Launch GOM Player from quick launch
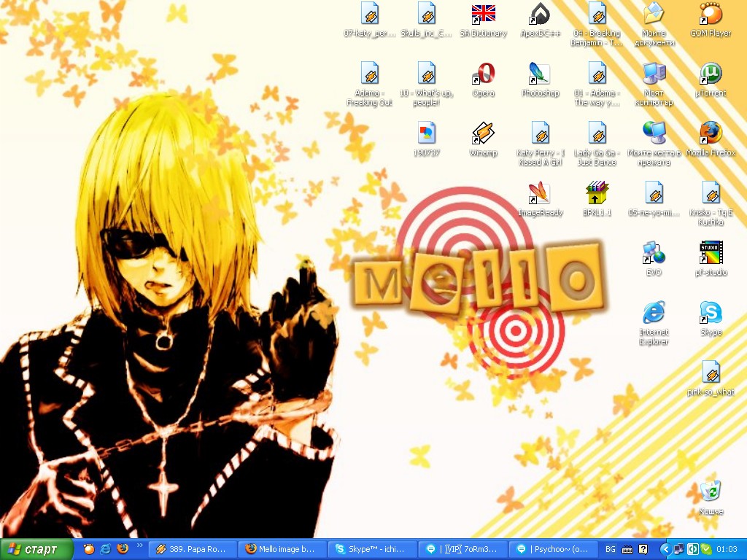747x560 pixels. tap(88, 549)
